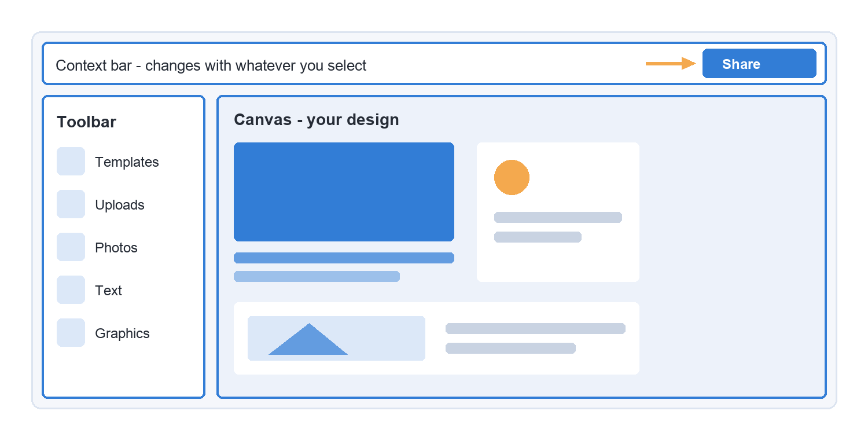Click the "Canvas - your design" heading
This screenshot has width=868, height=440.
(x=317, y=120)
